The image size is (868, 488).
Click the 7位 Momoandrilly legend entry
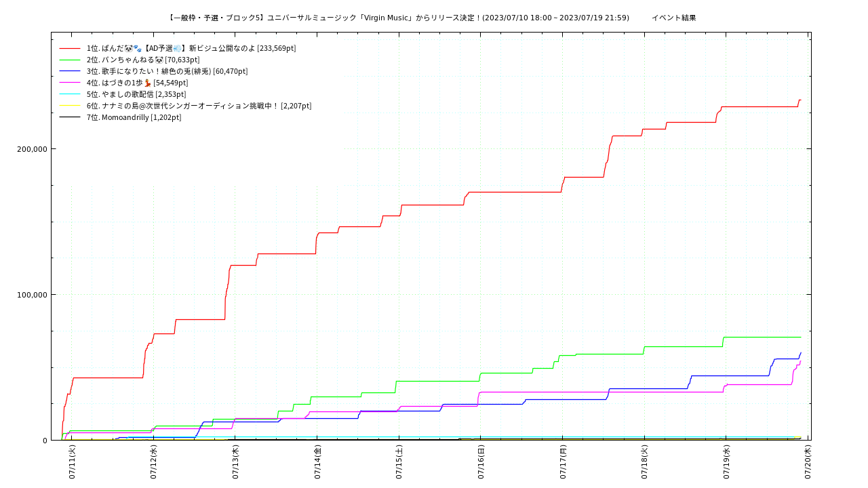point(134,117)
